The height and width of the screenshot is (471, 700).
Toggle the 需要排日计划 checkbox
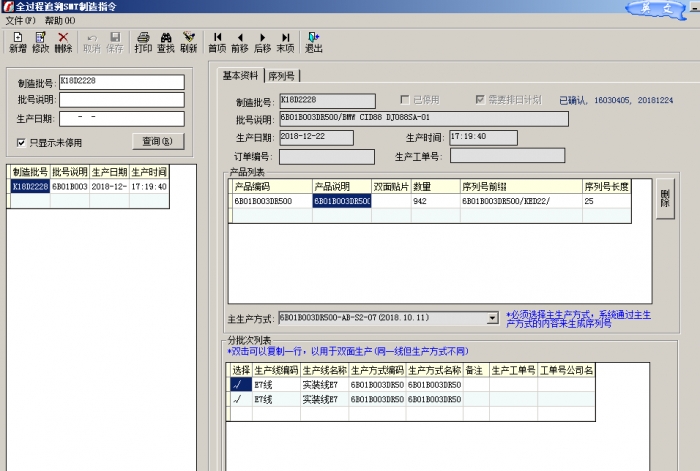(480, 100)
